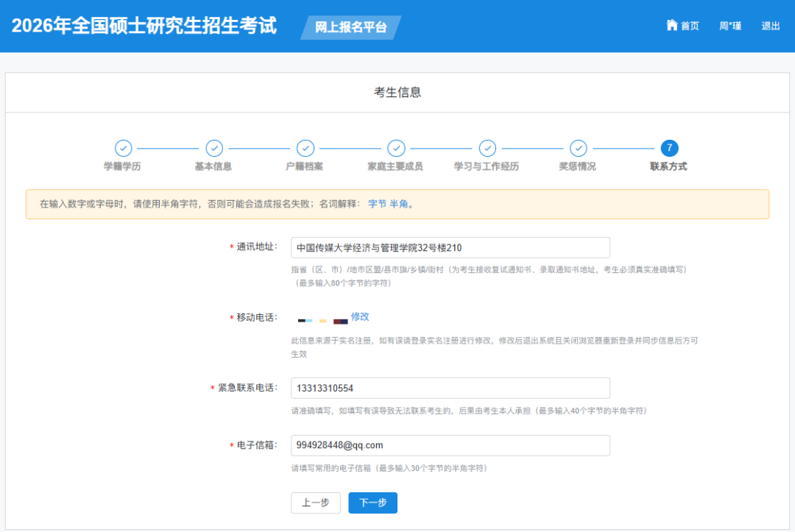
Task: Click the checkmark circle above 基本信息
Action: [x=214, y=149]
